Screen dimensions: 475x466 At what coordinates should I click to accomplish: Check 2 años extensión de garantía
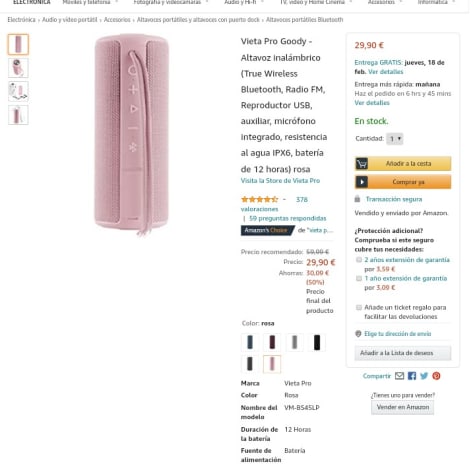[x=359, y=260]
